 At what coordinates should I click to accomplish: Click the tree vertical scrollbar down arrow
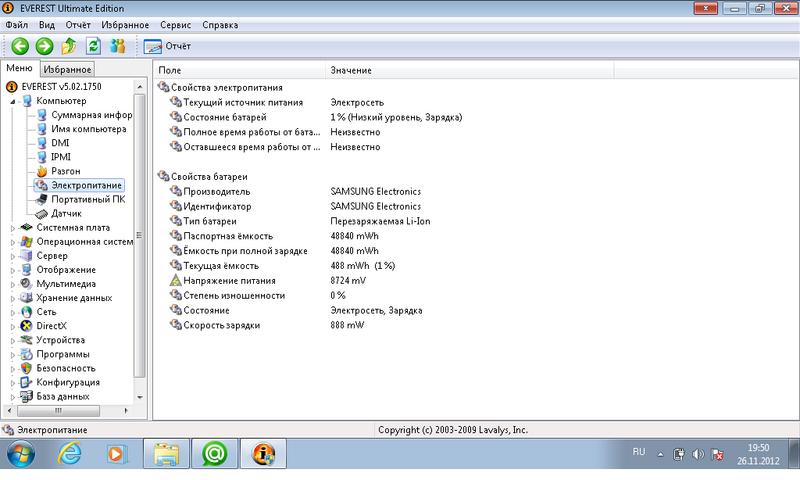click(140, 397)
